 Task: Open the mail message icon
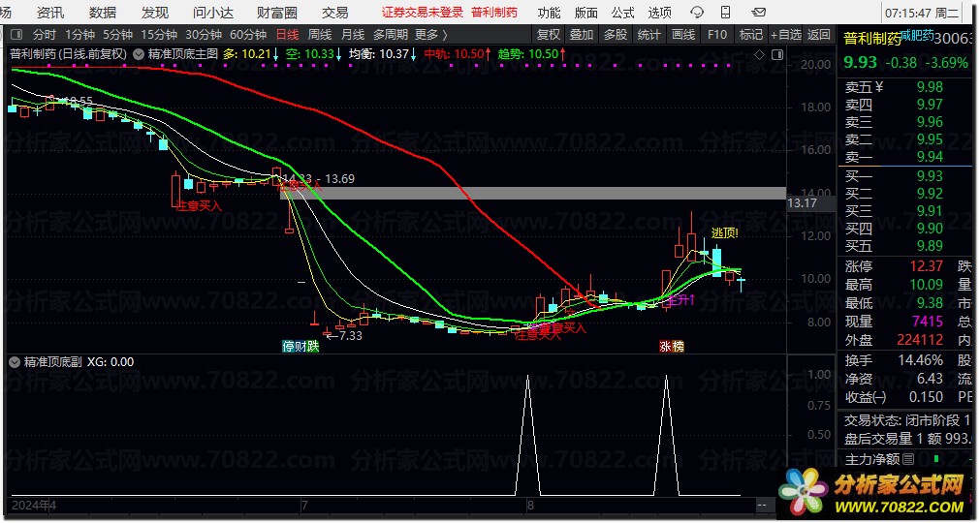[x=758, y=12]
